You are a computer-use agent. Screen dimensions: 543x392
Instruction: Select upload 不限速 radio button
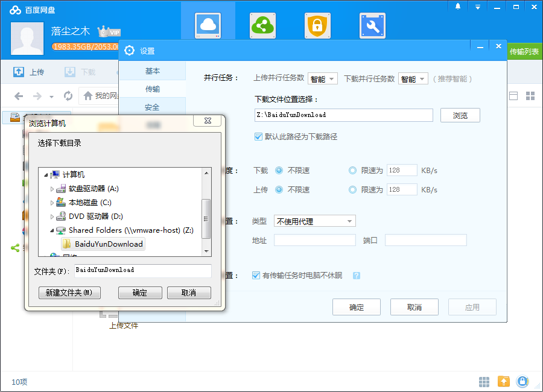[x=279, y=190]
